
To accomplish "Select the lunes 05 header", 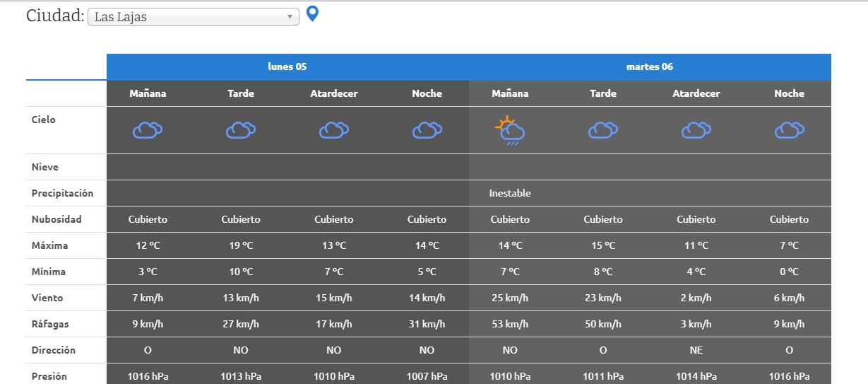I will pos(287,67).
